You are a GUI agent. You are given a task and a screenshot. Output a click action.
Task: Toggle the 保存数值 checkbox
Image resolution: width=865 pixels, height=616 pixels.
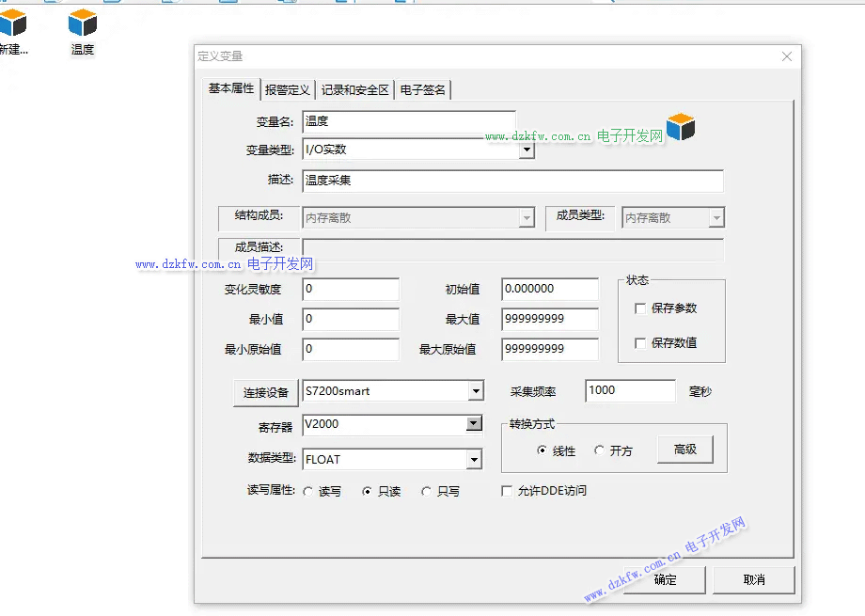(641, 343)
